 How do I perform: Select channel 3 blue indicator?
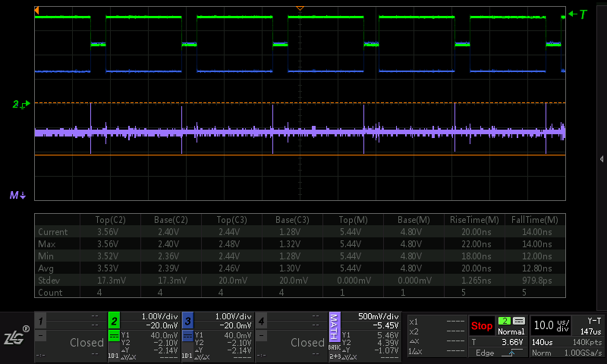coord(187,321)
